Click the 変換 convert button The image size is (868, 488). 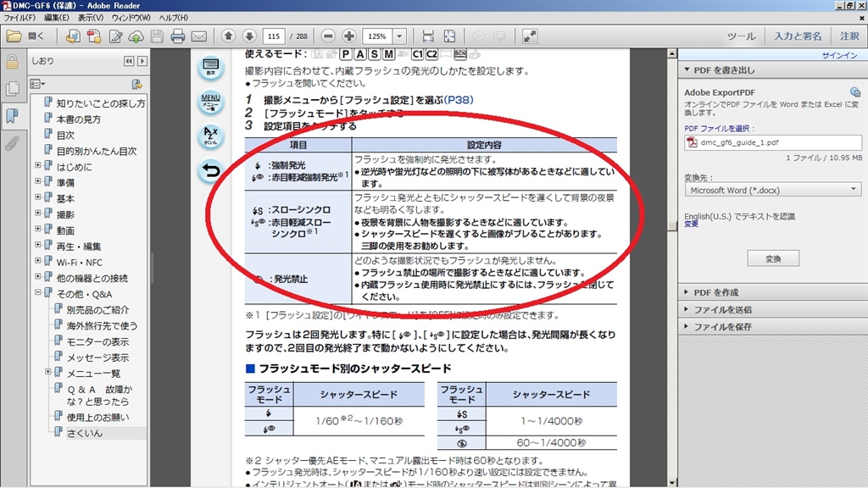[773, 258]
